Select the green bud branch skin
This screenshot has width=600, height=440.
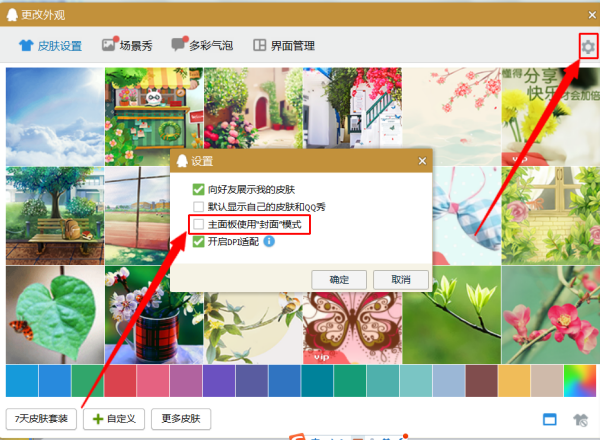[452, 315]
